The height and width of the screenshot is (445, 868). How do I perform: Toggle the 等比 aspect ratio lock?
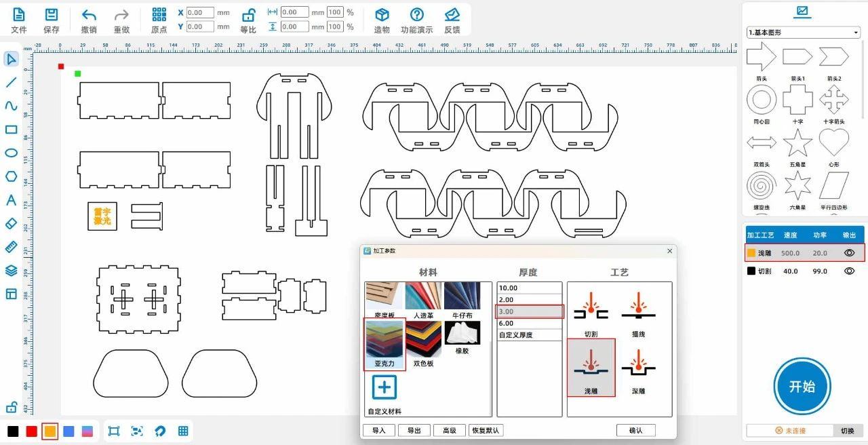pos(248,15)
